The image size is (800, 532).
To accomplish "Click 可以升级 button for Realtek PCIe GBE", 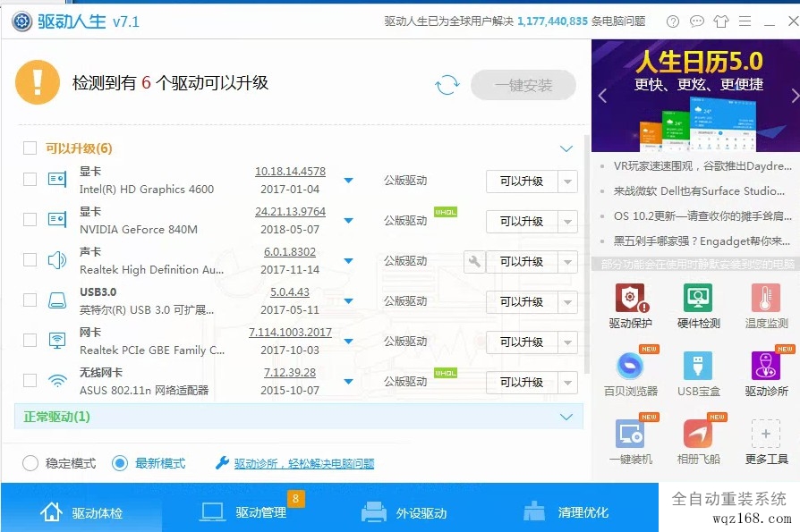I will tap(522, 342).
